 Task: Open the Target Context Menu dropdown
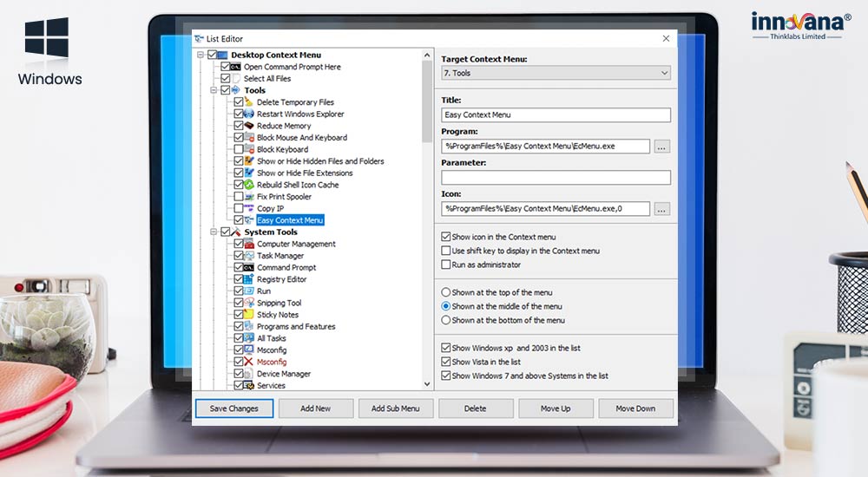coord(556,73)
